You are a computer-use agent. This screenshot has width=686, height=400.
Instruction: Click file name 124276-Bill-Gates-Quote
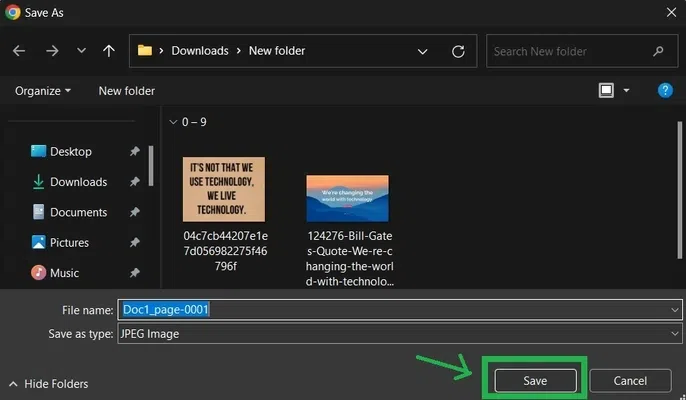click(350, 259)
